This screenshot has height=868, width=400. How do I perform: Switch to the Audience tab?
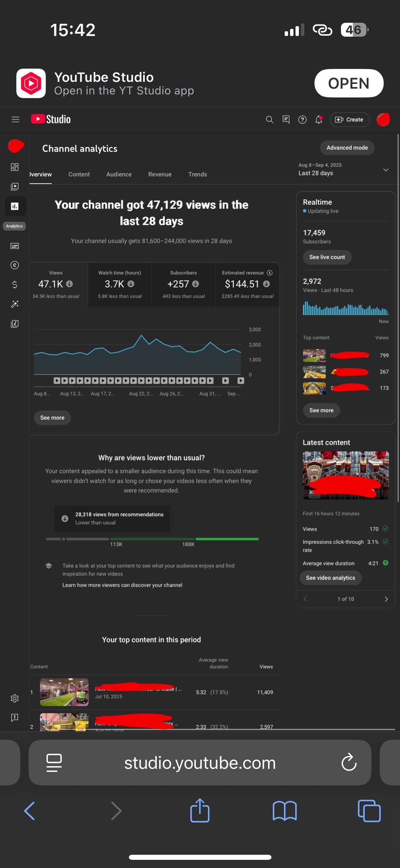point(119,174)
